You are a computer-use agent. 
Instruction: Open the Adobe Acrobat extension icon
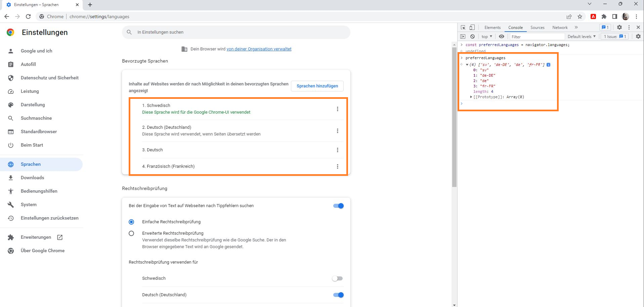[x=593, y=16]
